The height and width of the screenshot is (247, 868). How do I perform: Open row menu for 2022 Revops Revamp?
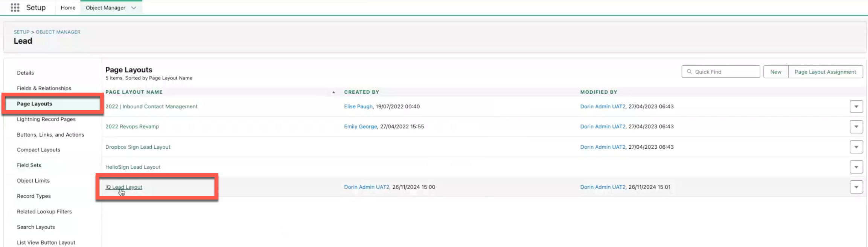(856, 127)
